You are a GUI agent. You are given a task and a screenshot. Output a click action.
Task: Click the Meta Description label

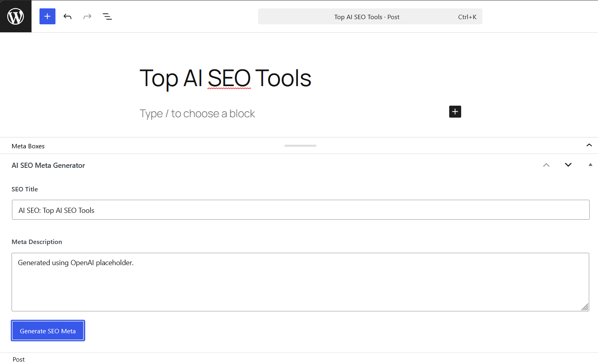pyautogui.click(x=37, y=242)
